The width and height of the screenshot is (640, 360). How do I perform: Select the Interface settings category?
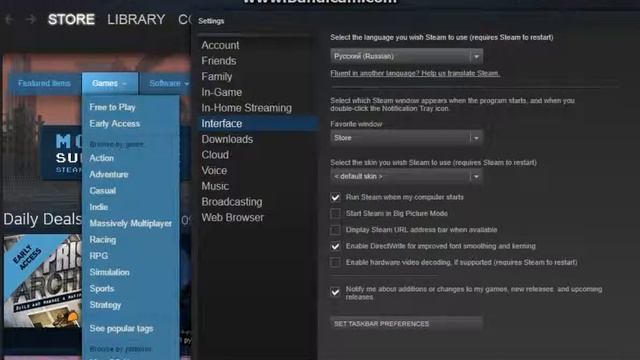(258, 123)
